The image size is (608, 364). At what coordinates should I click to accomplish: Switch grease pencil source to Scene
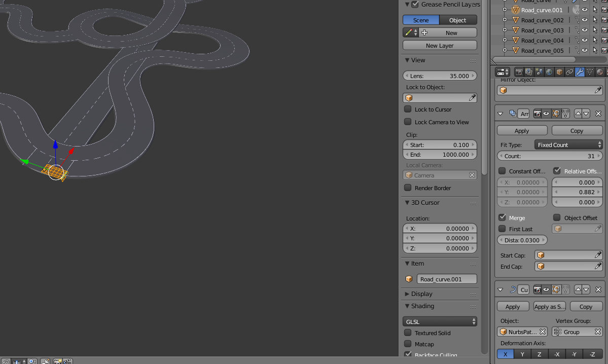click(x=421, y=20)
